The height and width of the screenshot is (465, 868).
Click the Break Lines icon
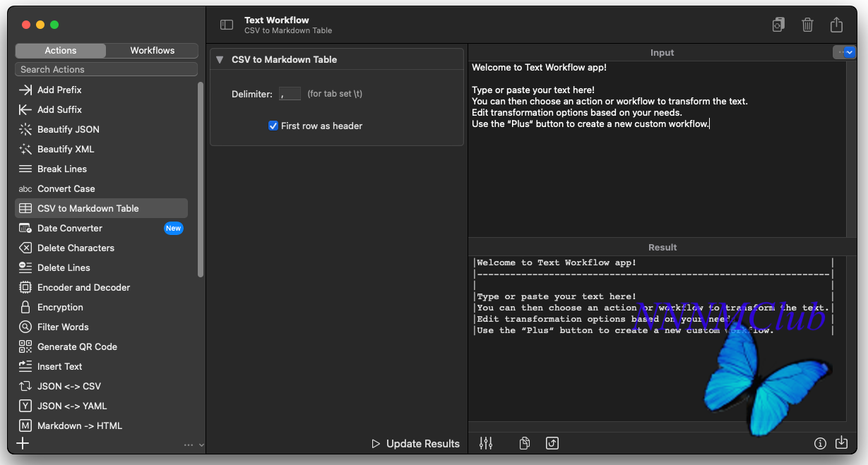click(25, 169)
